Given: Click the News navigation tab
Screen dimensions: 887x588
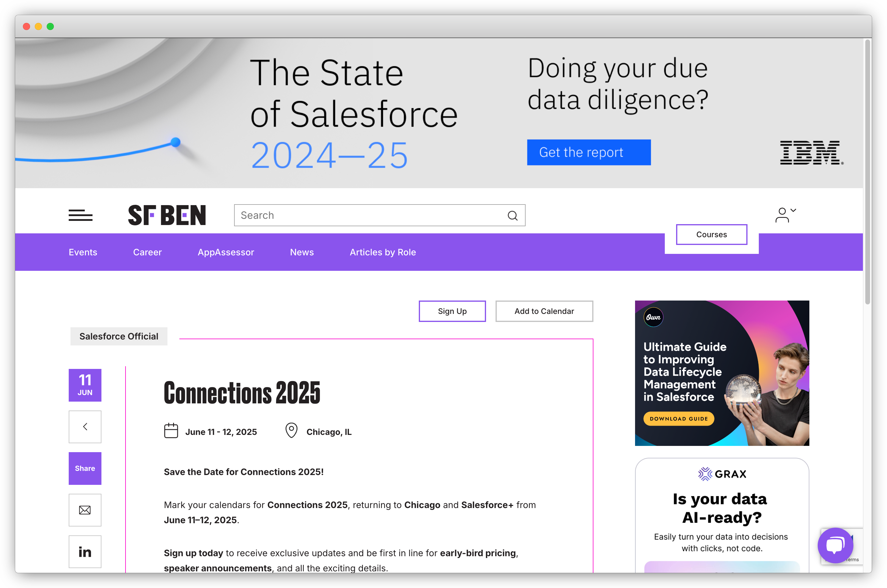Looking at the screenshot, I should click(x=301, y=251).
